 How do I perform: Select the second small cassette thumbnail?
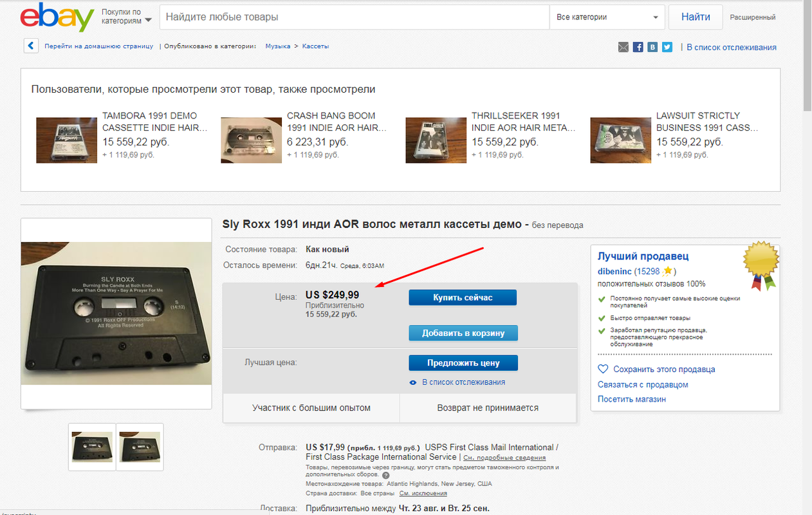click(x=140, y=446)
